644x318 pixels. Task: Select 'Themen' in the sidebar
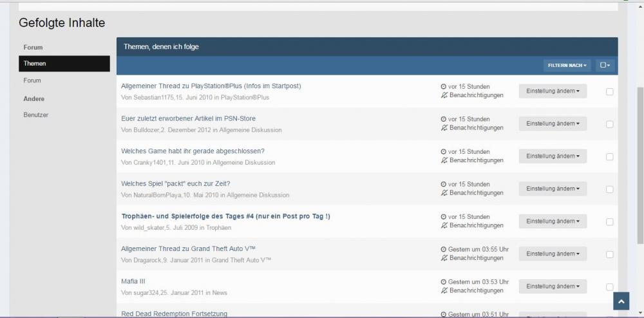pyautogui.click(x=64, y=64)
